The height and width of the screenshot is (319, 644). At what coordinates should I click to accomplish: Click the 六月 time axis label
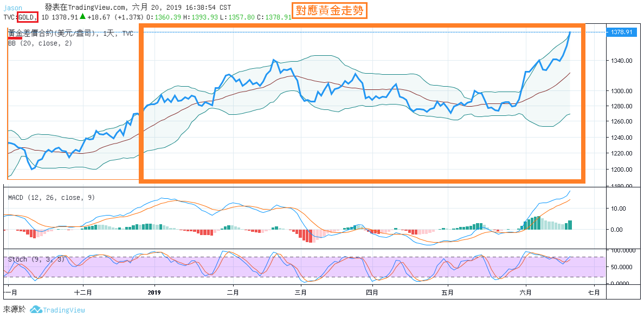[526, 292]
